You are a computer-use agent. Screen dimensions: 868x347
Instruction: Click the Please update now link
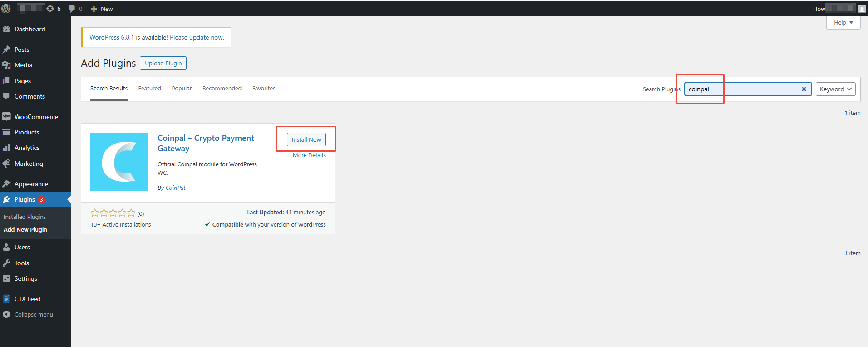click(x=196, y=37)
